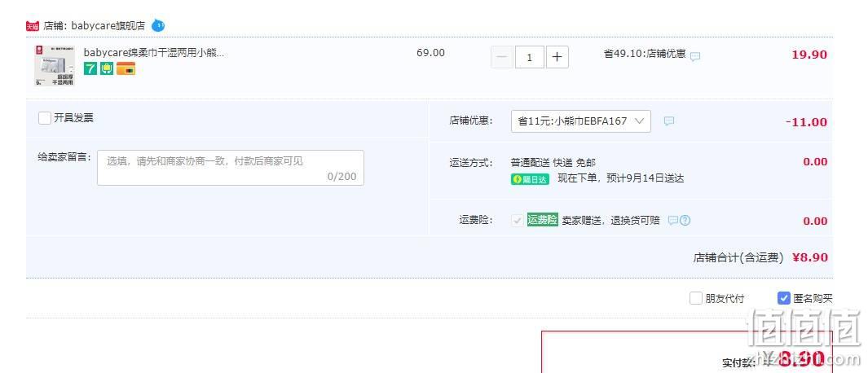Image resolution: width=868 pixels, height=373 pixels.
Task: Click the shop total ¥8.90
Action: (810, 257)
